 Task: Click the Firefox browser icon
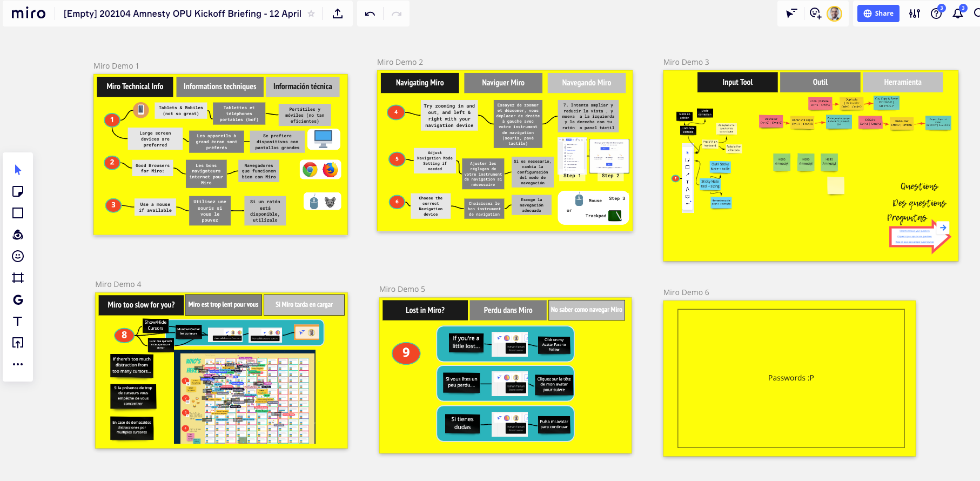click(x=330, y=170)
